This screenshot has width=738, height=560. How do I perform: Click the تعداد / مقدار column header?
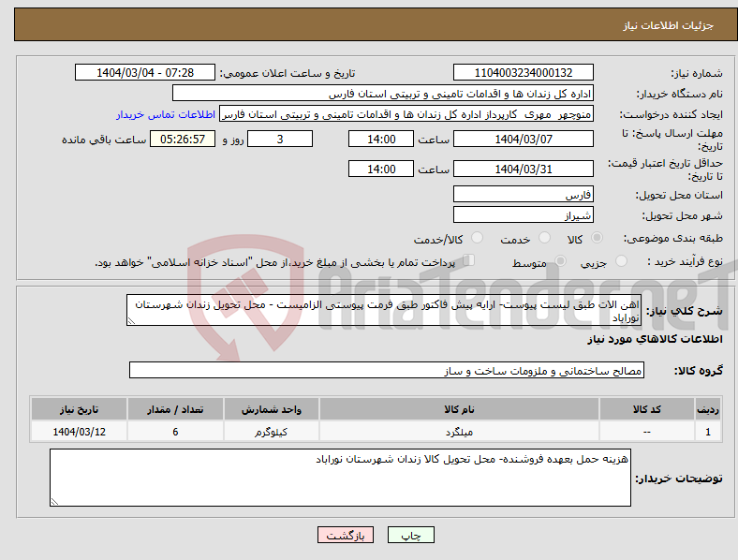coord(175,409)
